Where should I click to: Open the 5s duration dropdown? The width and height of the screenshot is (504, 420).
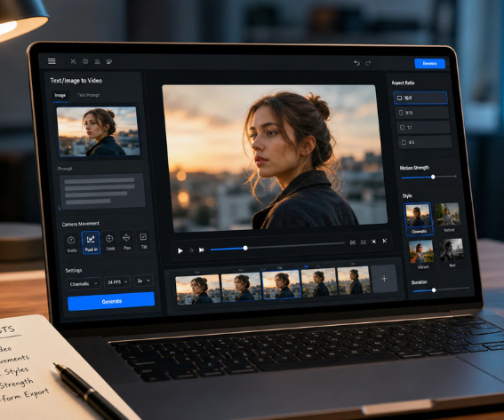point(143,281)
